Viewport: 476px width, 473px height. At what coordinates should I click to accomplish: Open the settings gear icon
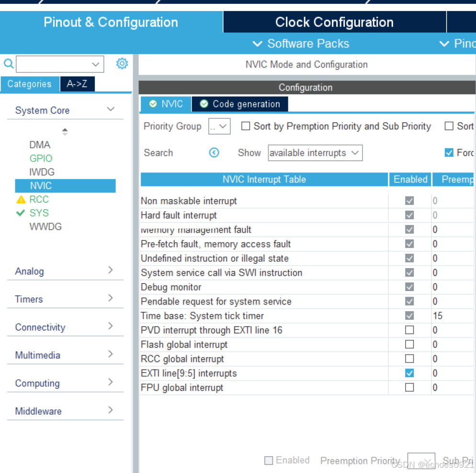point(122,63)
